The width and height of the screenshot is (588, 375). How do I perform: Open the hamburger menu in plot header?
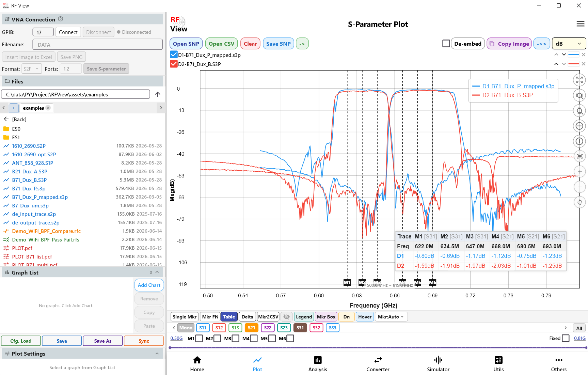point(581,24)
